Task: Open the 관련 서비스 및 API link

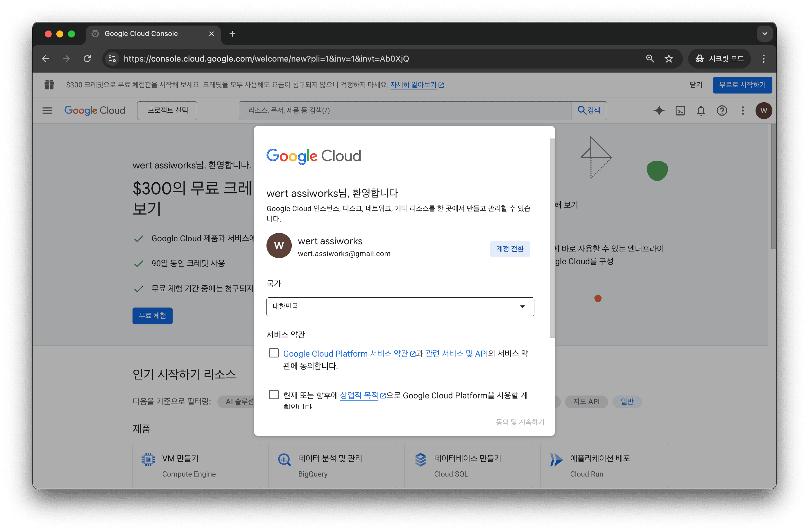Action: tap(457, 354)
